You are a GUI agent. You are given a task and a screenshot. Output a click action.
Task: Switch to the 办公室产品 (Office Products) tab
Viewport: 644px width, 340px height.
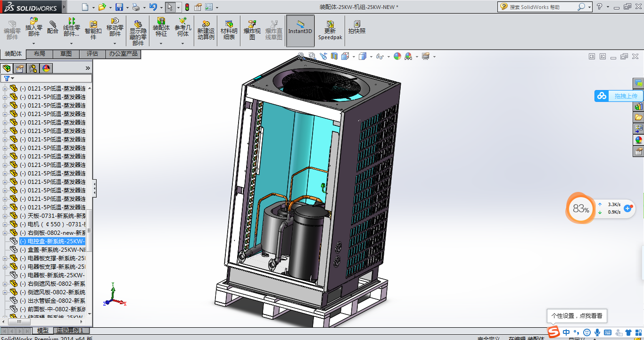124,54
